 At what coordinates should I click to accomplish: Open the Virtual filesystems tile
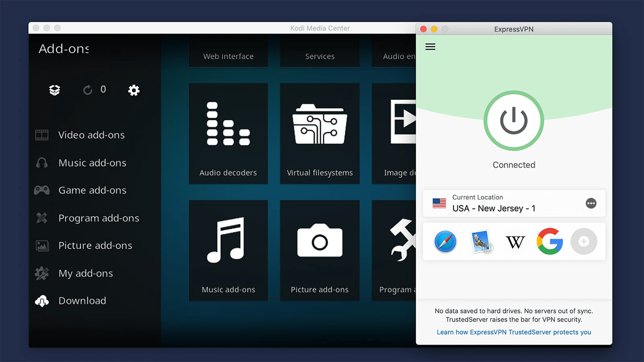(x=320, y=134)
